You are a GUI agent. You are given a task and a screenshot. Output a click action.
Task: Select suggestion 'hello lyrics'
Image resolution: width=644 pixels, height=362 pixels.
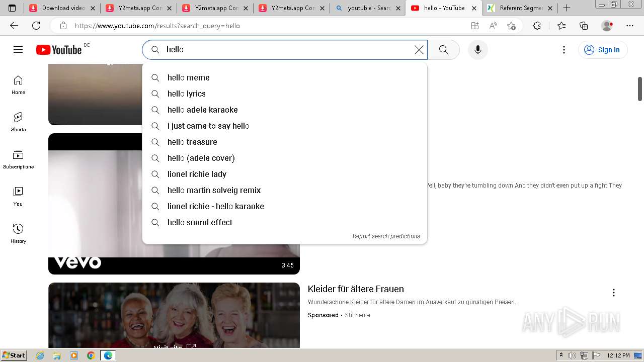pyautogui.click(x=285, y=94)
